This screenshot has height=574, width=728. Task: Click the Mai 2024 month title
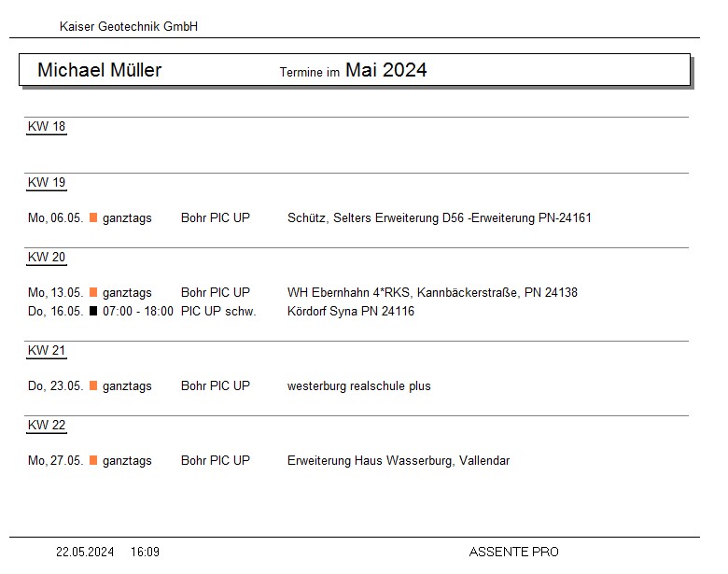385,70
